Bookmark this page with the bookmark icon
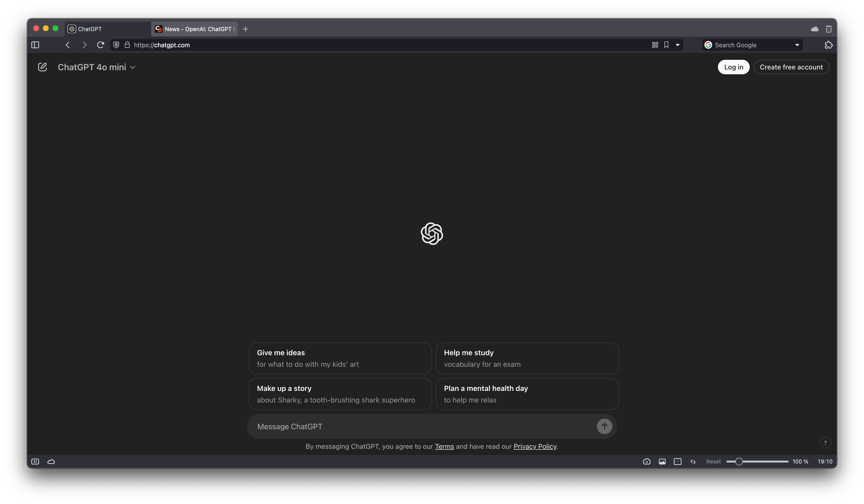 click(666, 45)
